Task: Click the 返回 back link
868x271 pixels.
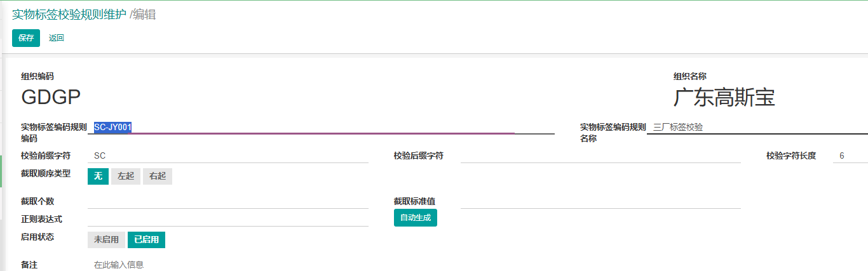Action: pos(57,38)
